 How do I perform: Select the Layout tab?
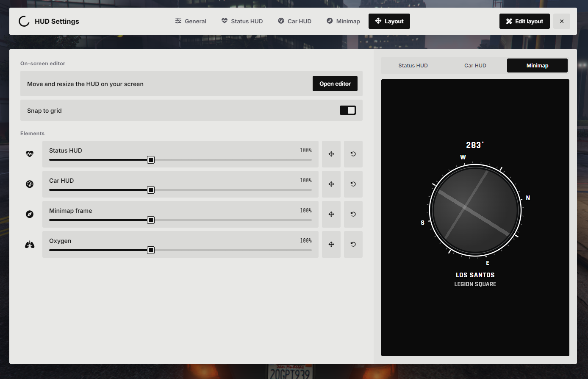pos(389,21)
